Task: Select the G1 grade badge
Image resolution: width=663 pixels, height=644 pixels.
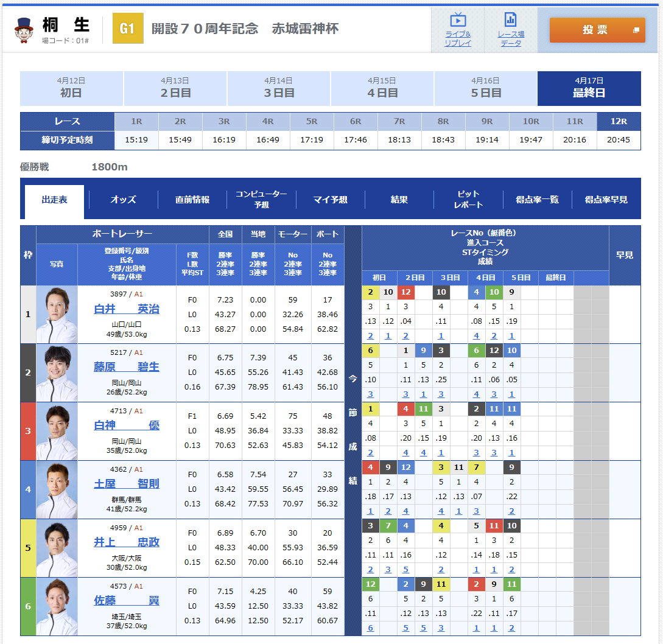Action: tap(128, 29)
